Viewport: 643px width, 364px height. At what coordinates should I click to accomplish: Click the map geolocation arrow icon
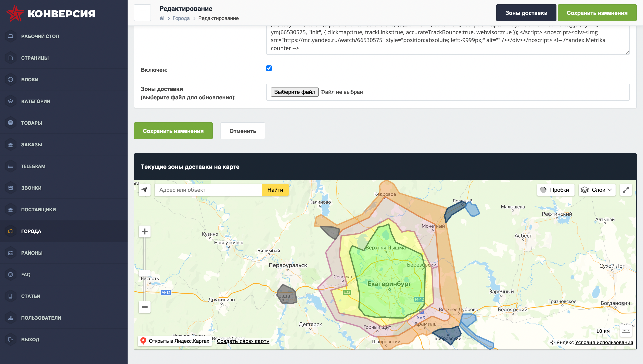pyautogui.click(x=144, y=190)
